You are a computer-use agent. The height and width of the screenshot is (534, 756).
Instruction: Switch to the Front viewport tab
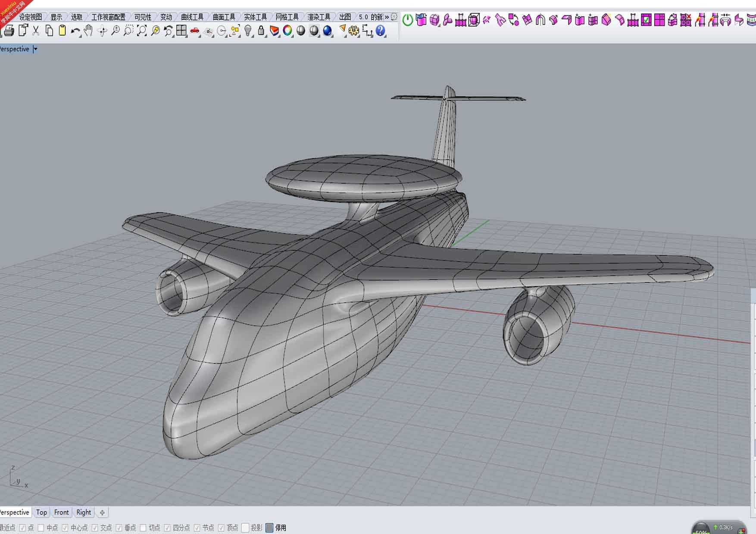tap(61, 512)
